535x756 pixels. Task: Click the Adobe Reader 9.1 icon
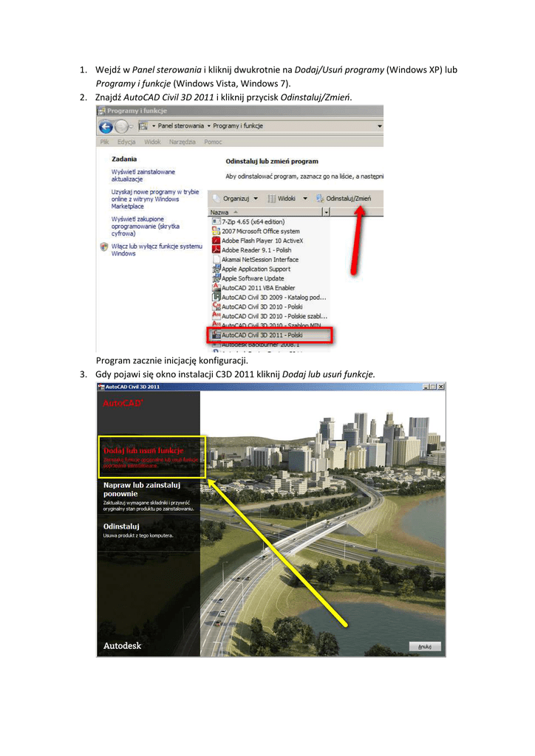216,250
